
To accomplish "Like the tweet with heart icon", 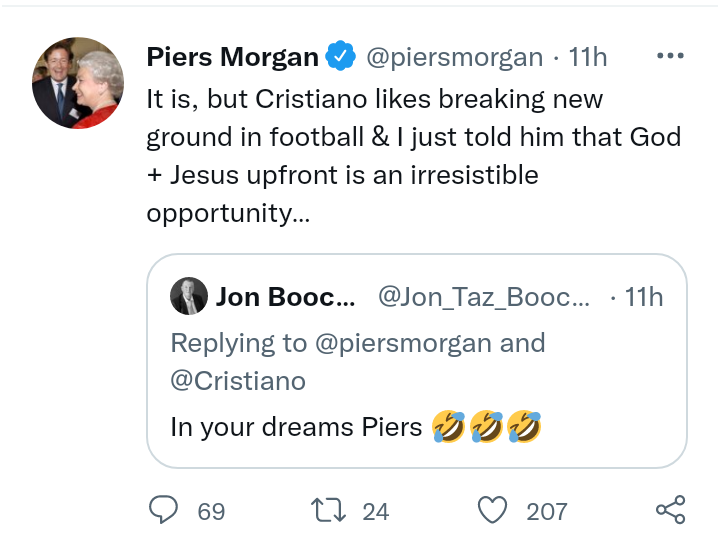I will [x=493, y=511].
